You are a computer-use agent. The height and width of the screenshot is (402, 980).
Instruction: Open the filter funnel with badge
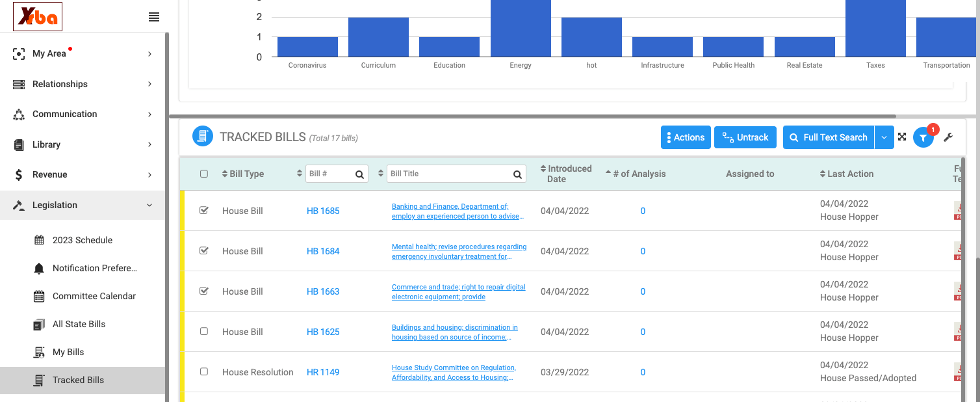pos(923,137)
